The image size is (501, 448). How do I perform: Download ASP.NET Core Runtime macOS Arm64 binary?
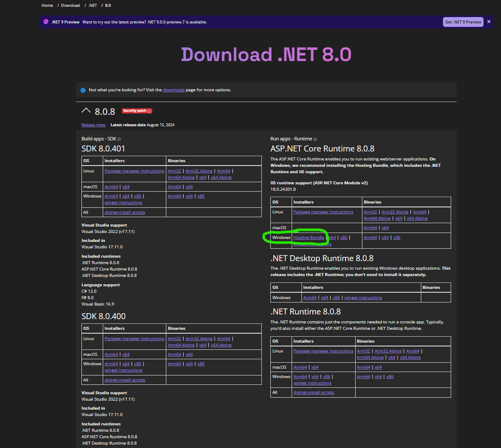point(371,228)
